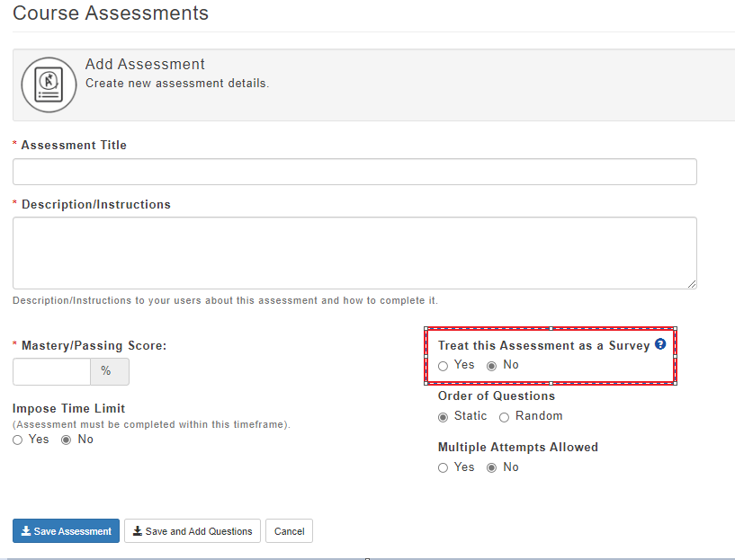The height and width of the screenshot is (560, 735).
Task: Choose Random order of questions
Action: 504,417
